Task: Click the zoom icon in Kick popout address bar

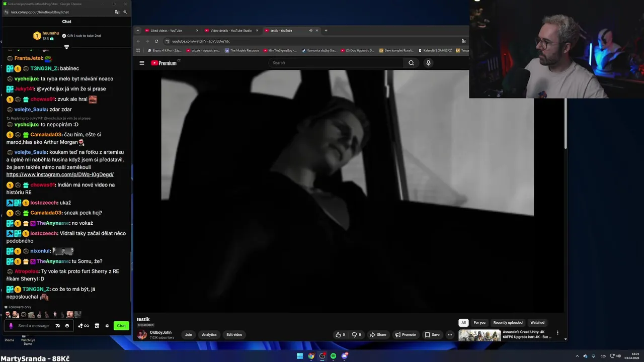Action: (x=125, y=12)
